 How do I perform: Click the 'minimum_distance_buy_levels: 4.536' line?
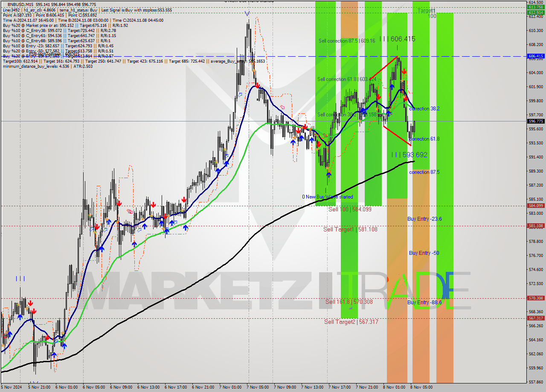pyautogui.click(x=47, y=66)
